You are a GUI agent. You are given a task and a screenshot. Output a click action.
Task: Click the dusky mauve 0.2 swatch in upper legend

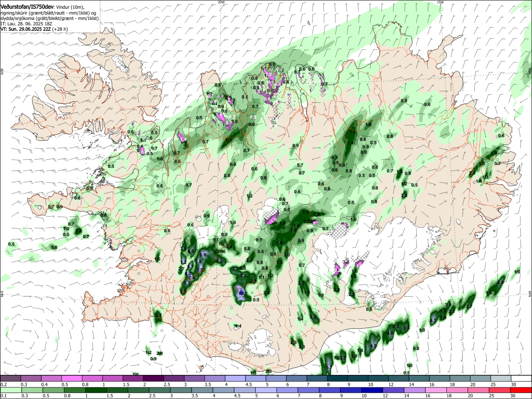click(11, 378)
